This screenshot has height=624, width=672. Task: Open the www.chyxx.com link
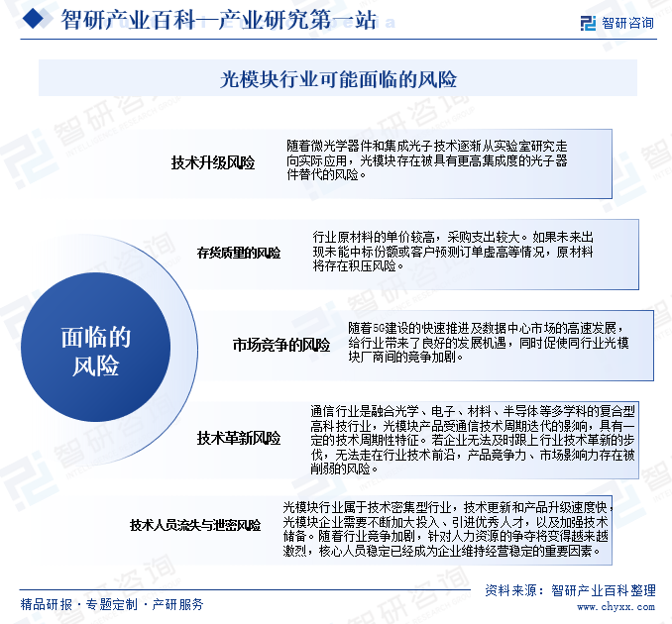(x=616, y=607)
